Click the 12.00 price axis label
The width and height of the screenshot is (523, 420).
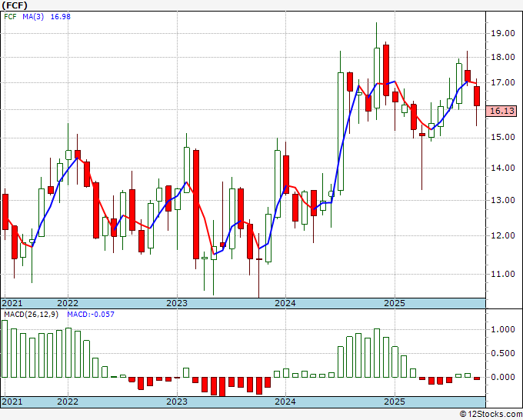502,236
